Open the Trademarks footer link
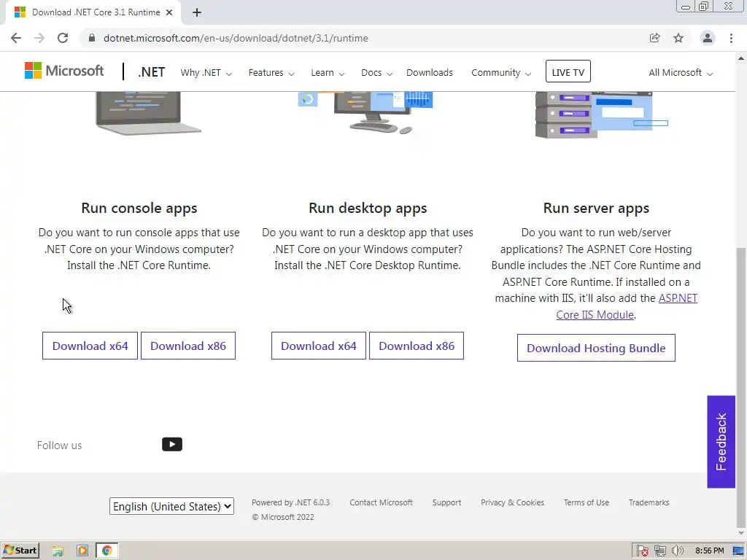Screen dimensions: 747x560 tap(649, 502)
